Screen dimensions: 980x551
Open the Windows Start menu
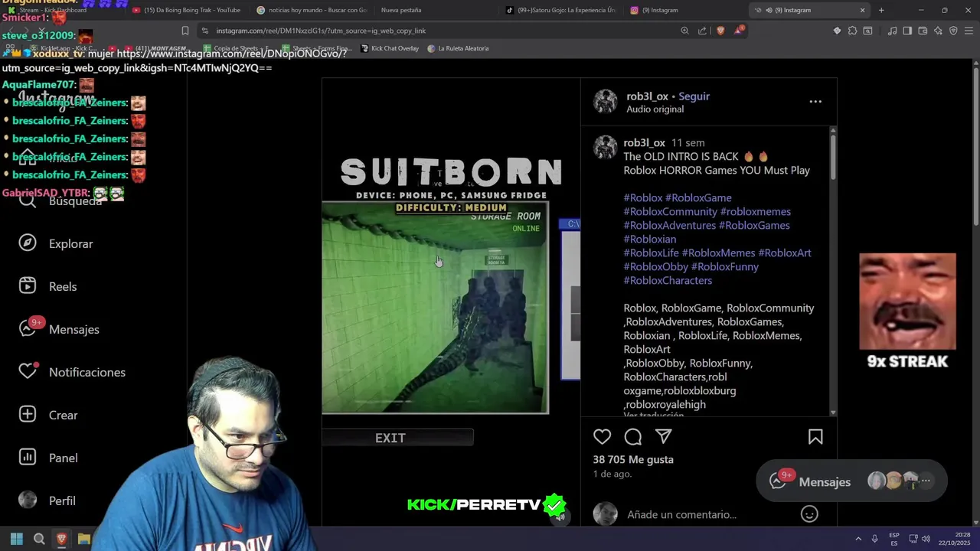[17, 539]
